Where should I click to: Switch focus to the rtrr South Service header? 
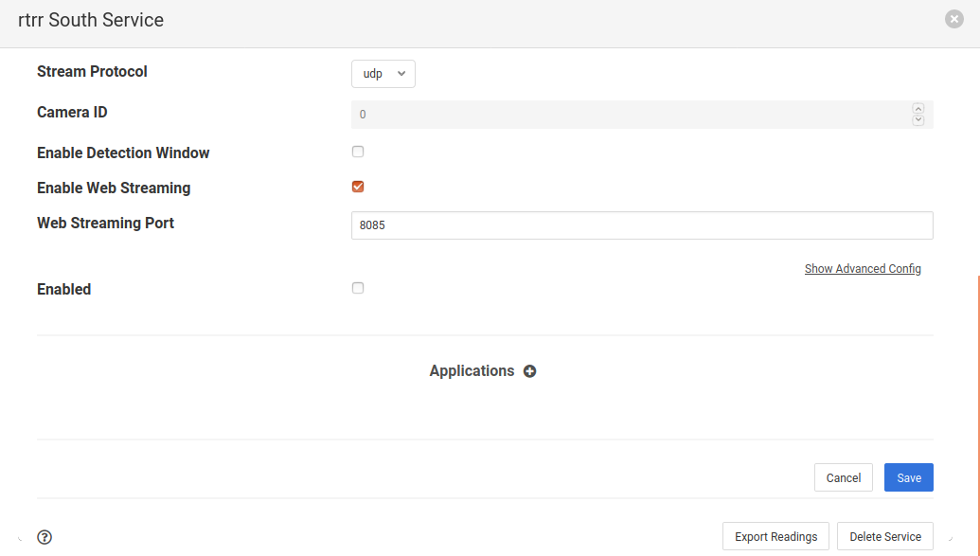coord(91,20)
